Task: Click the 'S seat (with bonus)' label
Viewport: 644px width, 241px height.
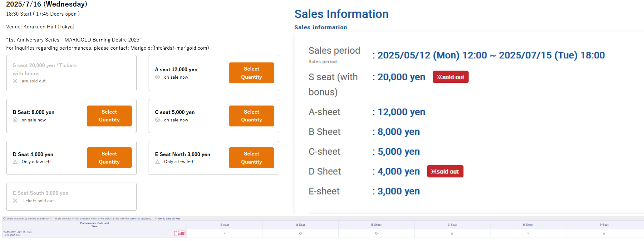Action: pyautogui.click(x=333, y=84)
